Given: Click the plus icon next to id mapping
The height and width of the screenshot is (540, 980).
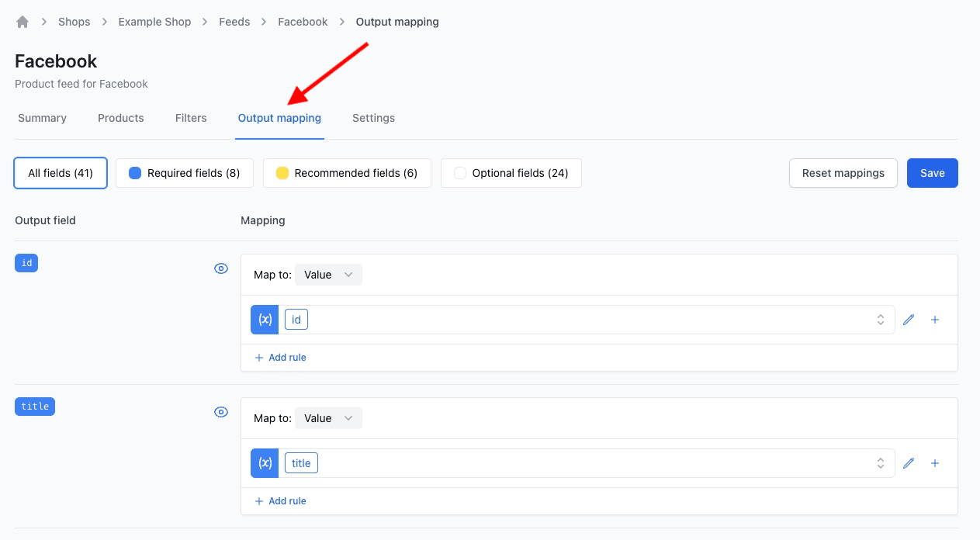Looking at the screenshot, I should click(x=935, y=320).
